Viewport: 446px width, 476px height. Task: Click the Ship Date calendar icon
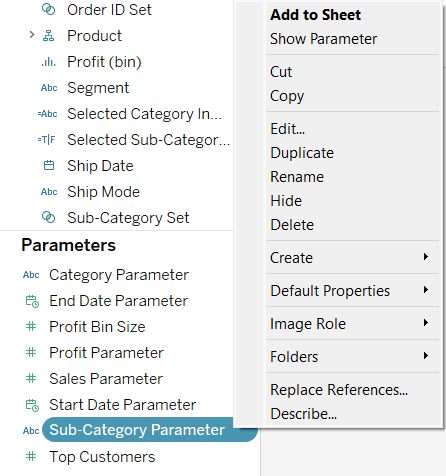pyautogui.click(x=49, y=165)
